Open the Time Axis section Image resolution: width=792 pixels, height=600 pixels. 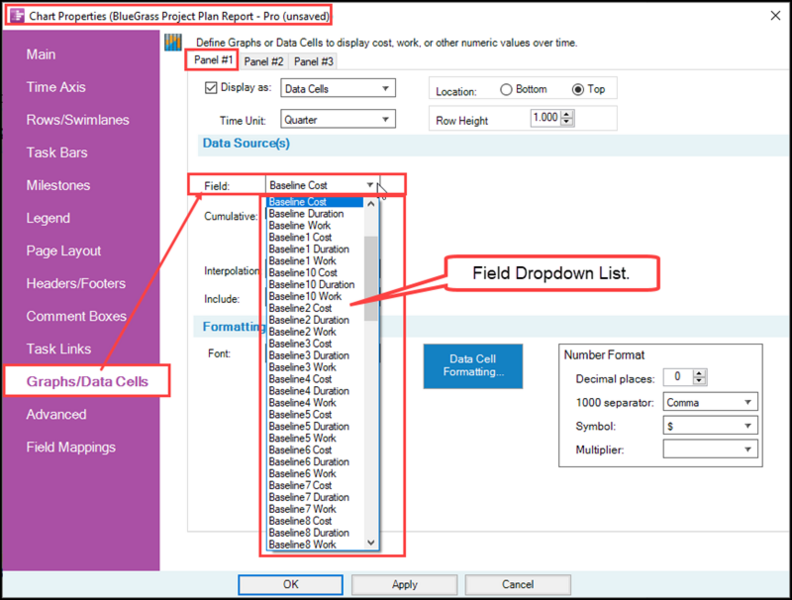coord(56,87)
